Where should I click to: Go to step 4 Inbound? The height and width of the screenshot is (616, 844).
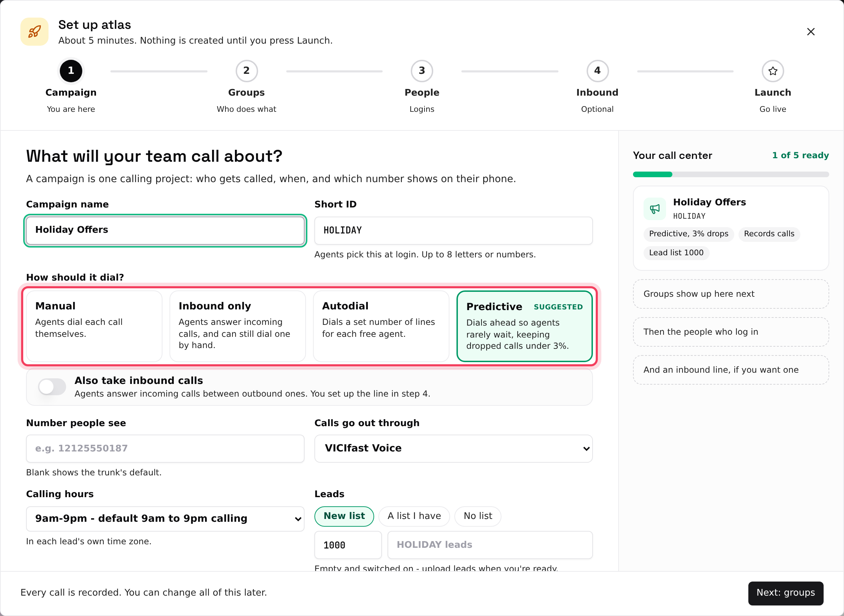tap(597, 71)
